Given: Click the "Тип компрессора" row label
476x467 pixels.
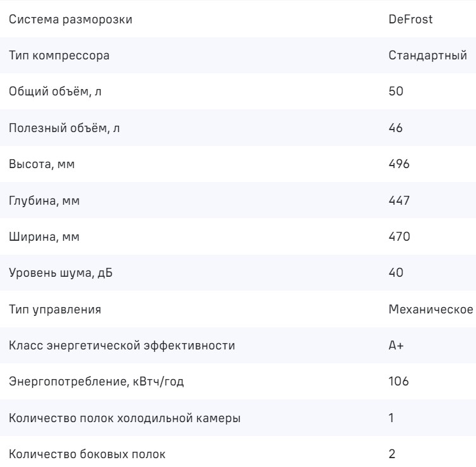Looking at the screenshot, I should coord(59,55).
